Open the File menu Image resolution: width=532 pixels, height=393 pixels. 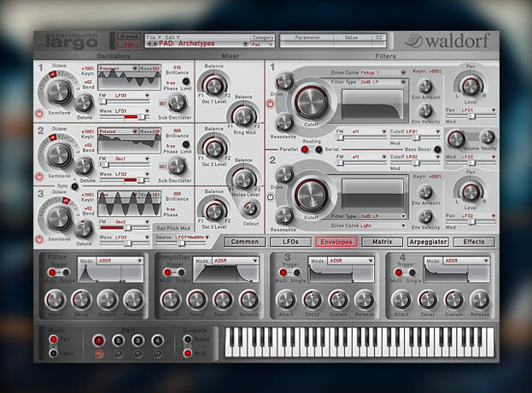pyautogui.click(x=154, y=37)
